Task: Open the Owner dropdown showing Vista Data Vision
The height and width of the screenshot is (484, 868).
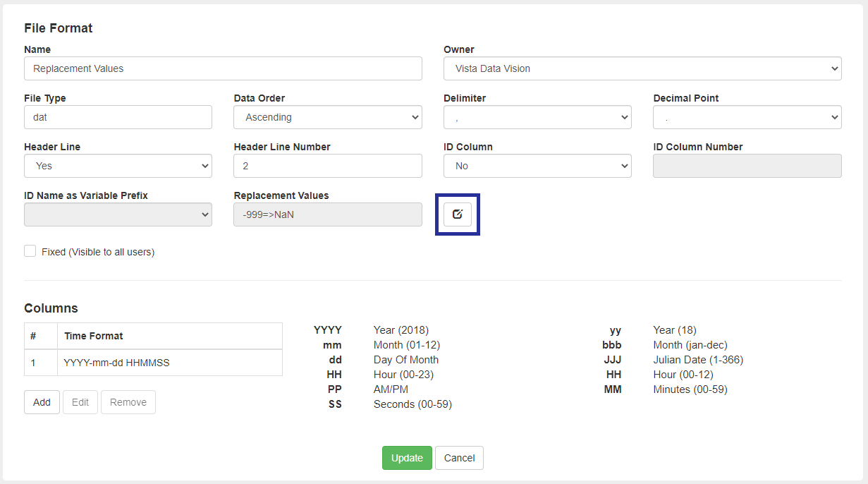Action: tap(642, 68)
